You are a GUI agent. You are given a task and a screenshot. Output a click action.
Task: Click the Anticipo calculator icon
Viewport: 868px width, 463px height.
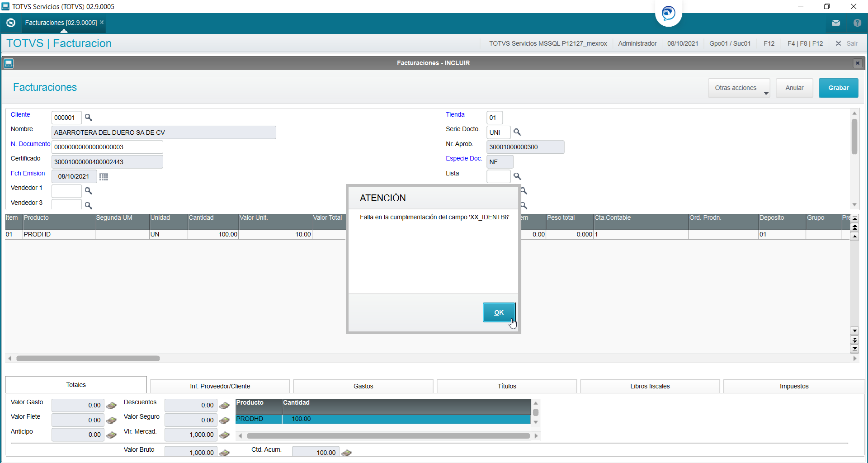pos(111,435)
